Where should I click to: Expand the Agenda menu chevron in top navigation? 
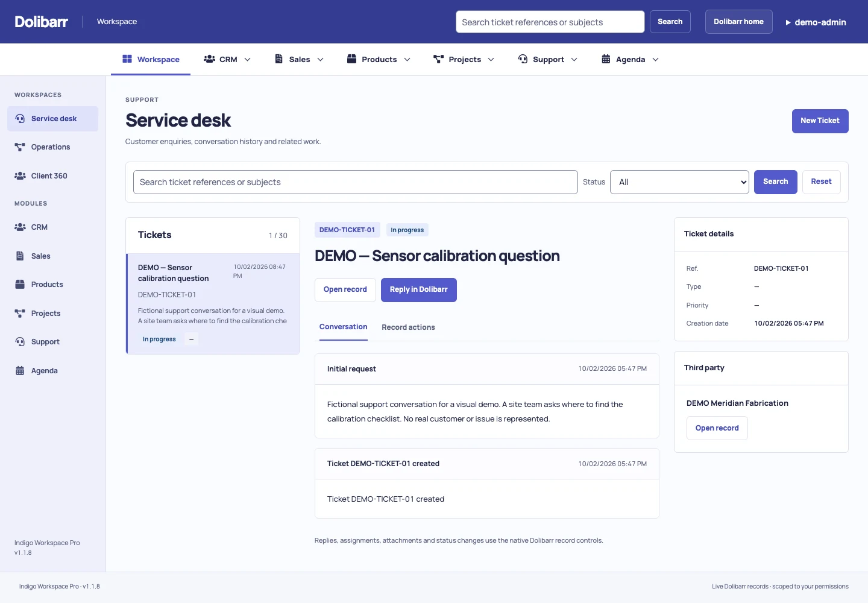655,60
